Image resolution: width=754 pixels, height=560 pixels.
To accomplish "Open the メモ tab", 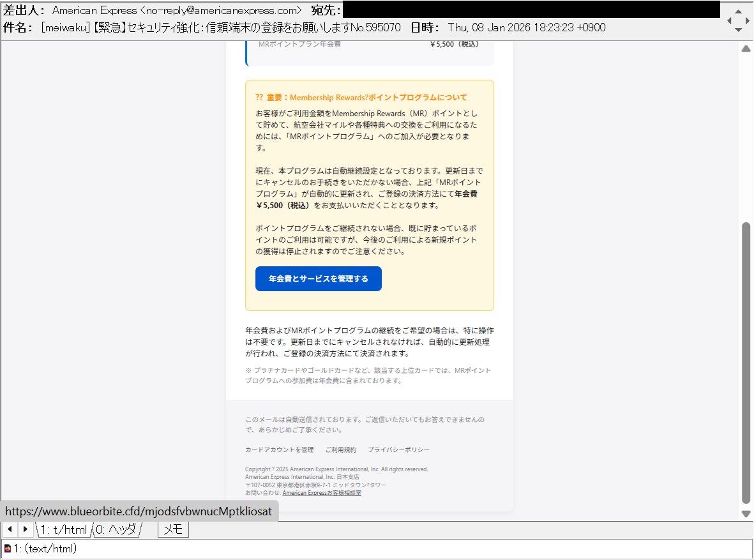I will pos(173,530).
